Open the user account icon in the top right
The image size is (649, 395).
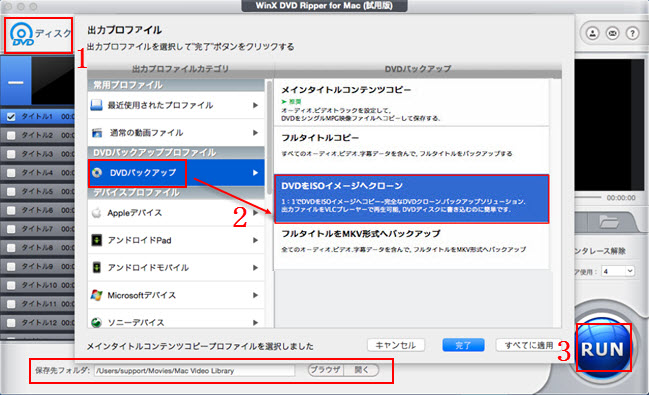[x=592, y=33]
